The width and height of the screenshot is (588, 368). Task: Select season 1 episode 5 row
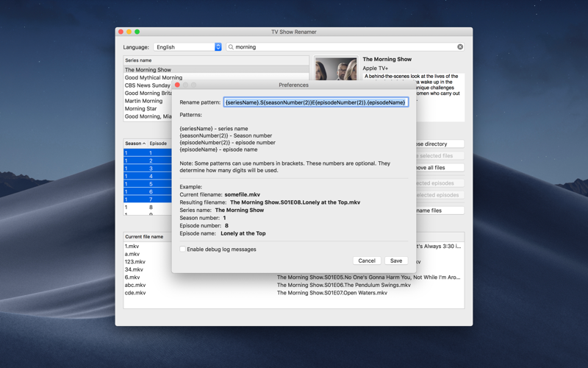(x=148, y=184)
